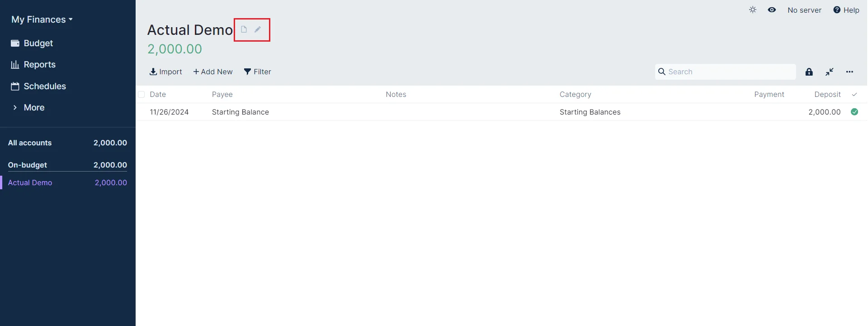
Task: Open the Filter option
Action: pos(257,72)
